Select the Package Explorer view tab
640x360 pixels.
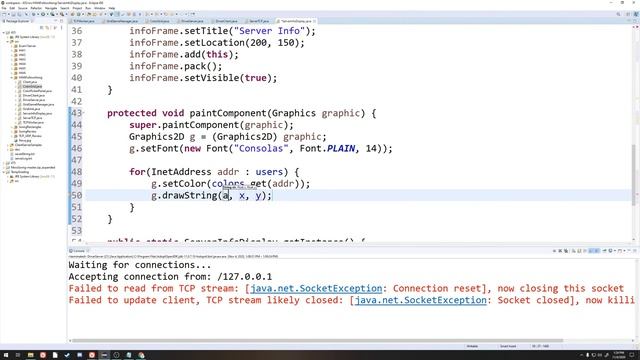click(x=18, y=21)
